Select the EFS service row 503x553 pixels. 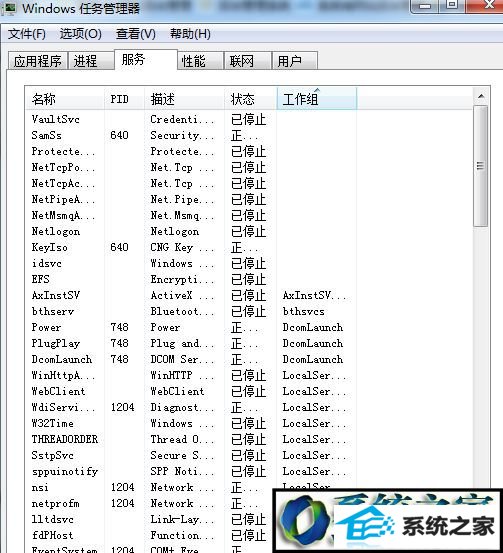pos(249,279)
